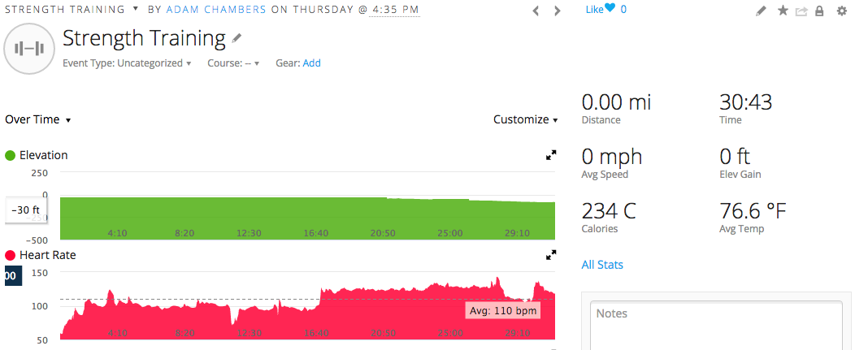Open the All Stats link
Screen dimensions: 868x350
click(602, 265)
